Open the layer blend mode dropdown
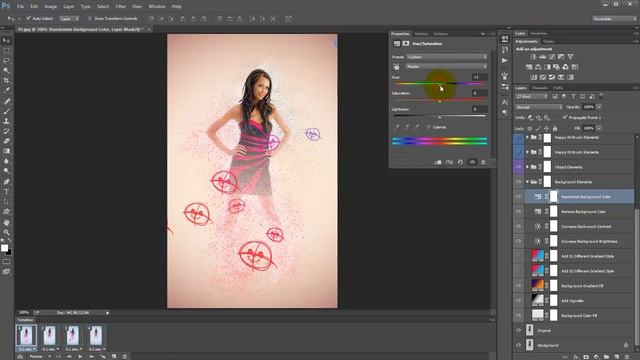The width and height of the screenshot is (640, 360). pos(539,107)
